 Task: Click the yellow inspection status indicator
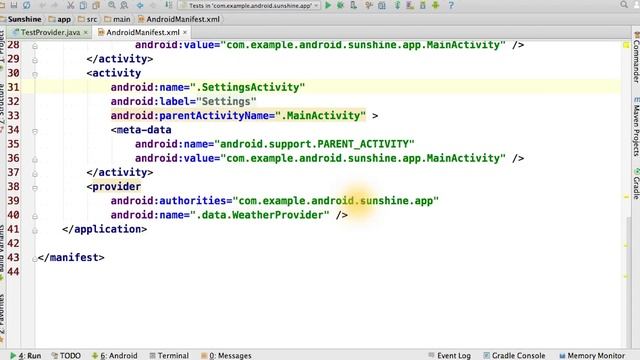click(x=626, y=45)
